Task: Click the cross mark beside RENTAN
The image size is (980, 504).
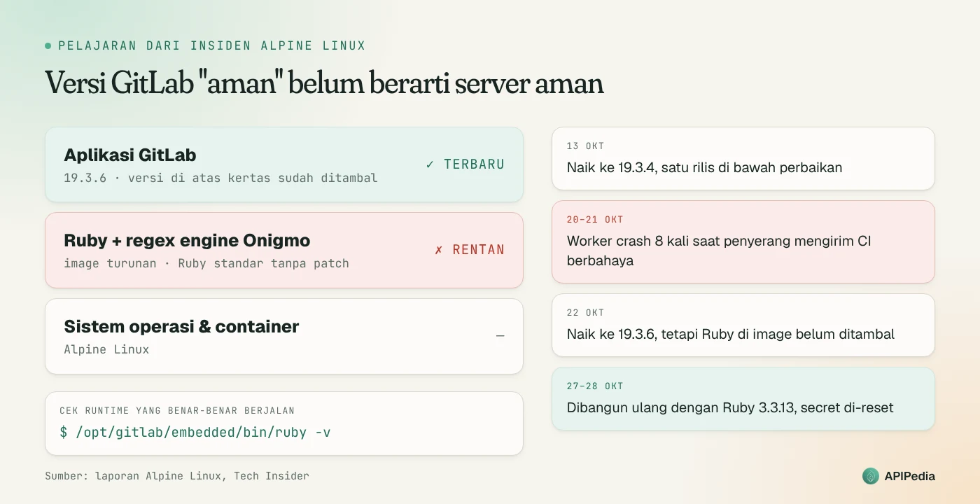Action: point(439,250)
